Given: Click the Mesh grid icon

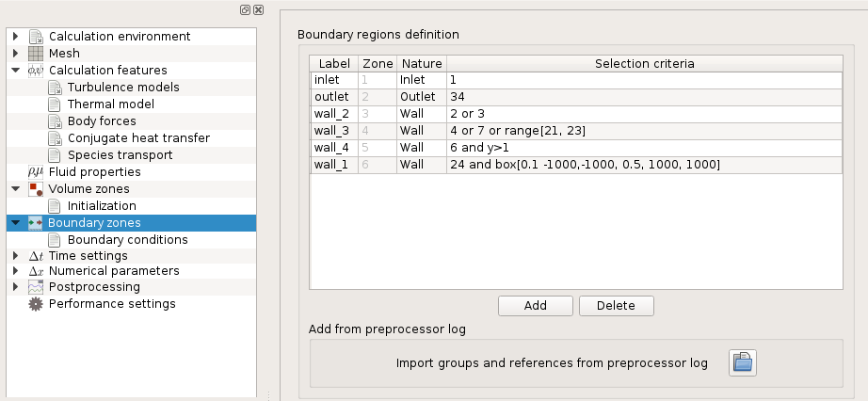Looking at the screenshot, I should [x=36, y=54].
